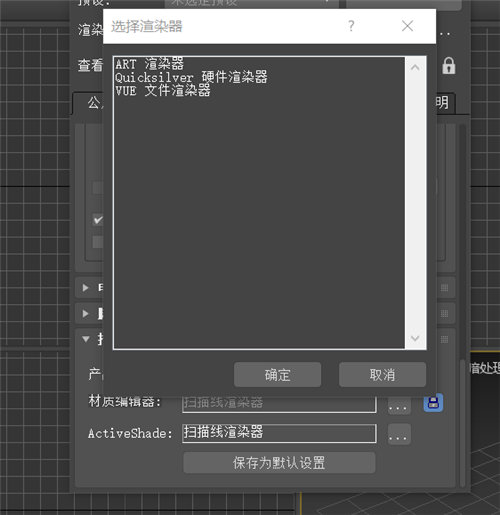Click 保存为默认设置 button
This screenshot has height=515, width=500.
click(x=279, y=463)
